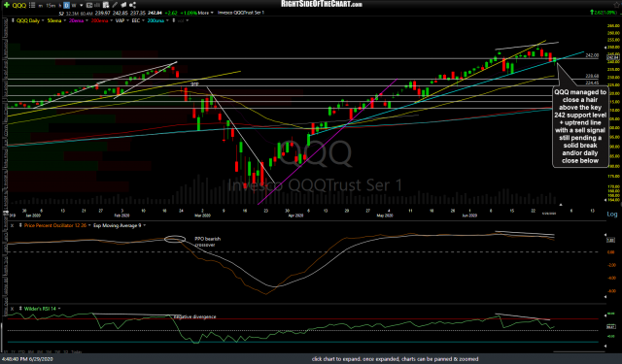
Task: Click the reorder arrows beside QQQ Daily
Action: [13, 20]
